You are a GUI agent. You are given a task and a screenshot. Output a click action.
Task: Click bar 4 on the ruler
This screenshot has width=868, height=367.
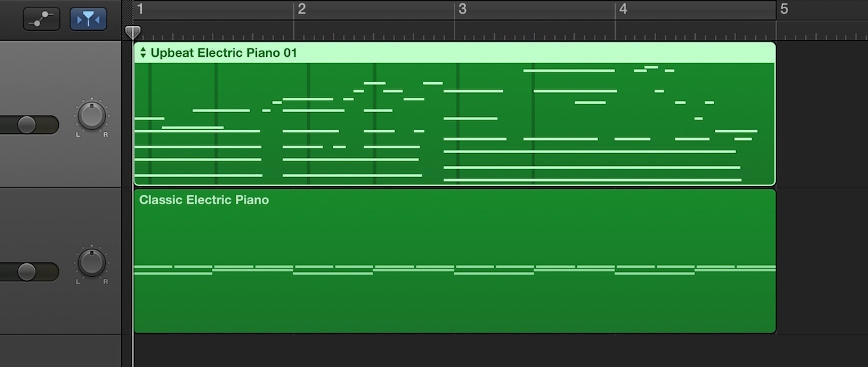(623, 10)
